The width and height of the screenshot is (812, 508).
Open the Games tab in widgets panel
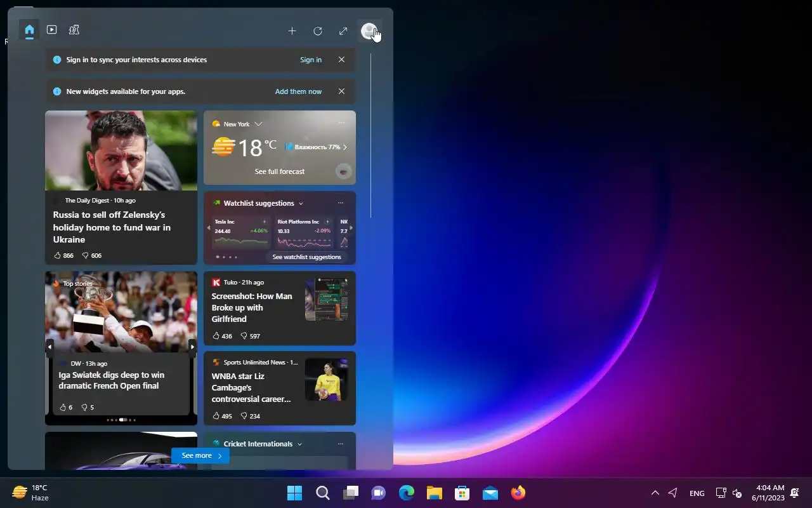tap(74, 30)
